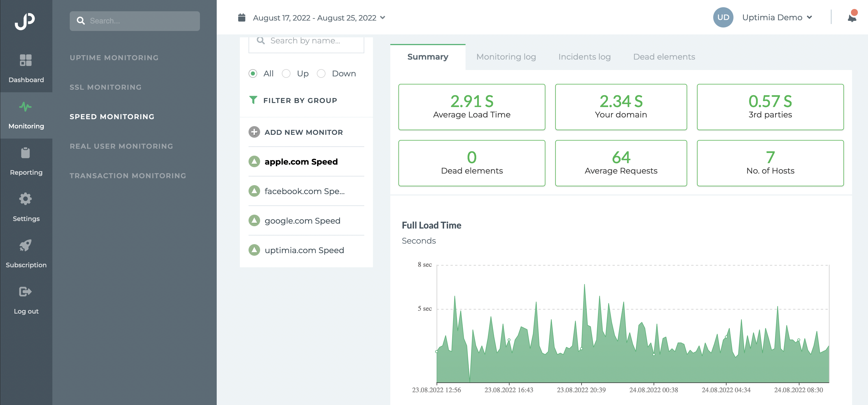Click the plus icon for new monitor
The height and width of the screenshot is (405, 868).
click(x=254, y=132)
